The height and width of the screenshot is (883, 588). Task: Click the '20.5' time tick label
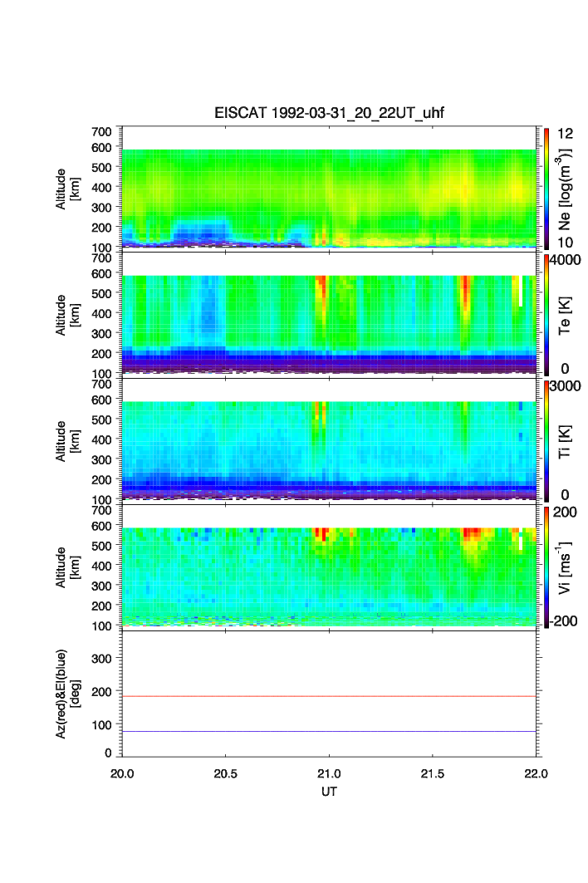click(x=225, y=773)
